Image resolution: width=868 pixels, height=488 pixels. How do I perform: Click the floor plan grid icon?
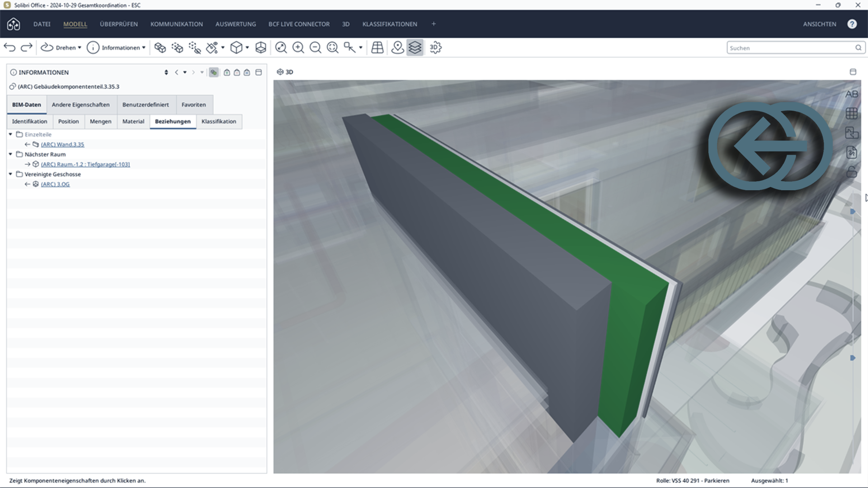(x=377, y=47)
